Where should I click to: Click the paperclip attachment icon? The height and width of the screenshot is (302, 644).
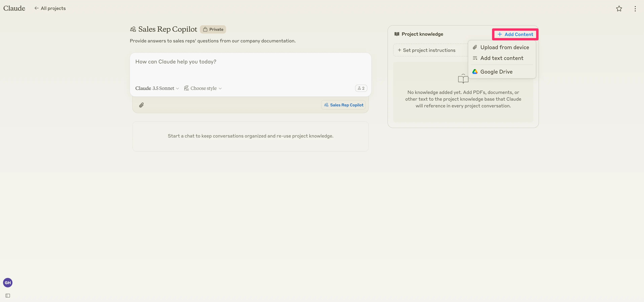pyautogui.click(x=141, y=105)
